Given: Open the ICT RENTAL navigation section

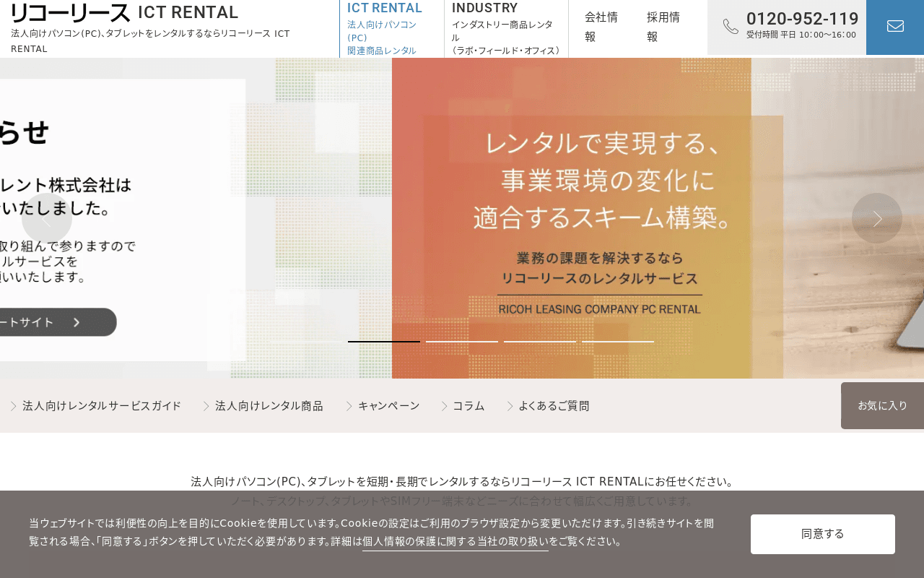Looking at the screenshot, I should (385, 7).
